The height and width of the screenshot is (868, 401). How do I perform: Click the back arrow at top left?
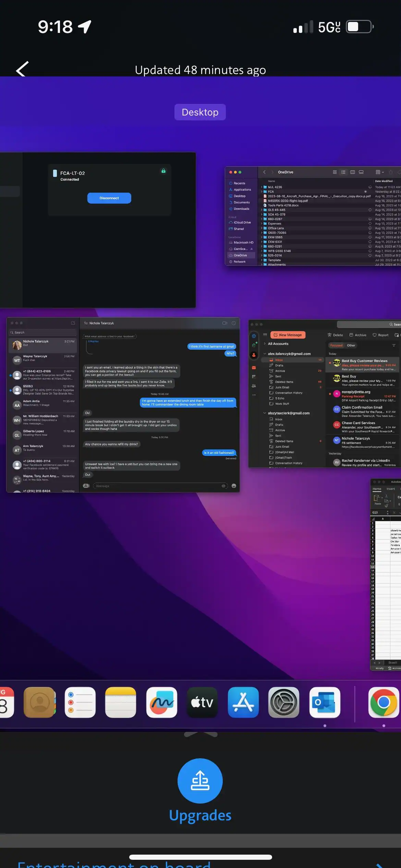coord(23,69)
